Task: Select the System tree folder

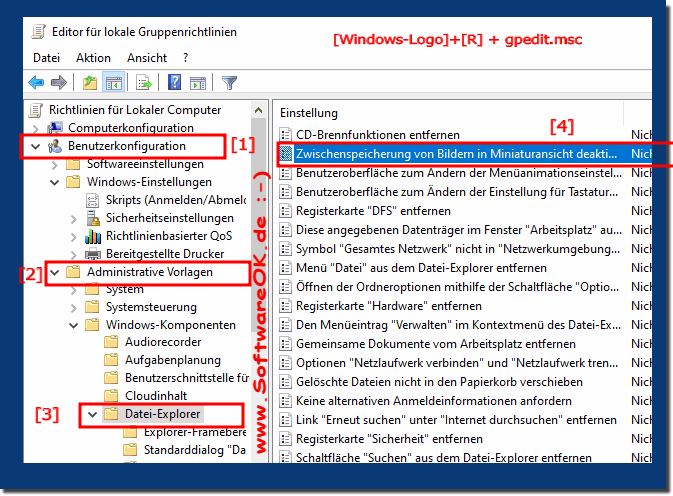Action: [125, 290]
